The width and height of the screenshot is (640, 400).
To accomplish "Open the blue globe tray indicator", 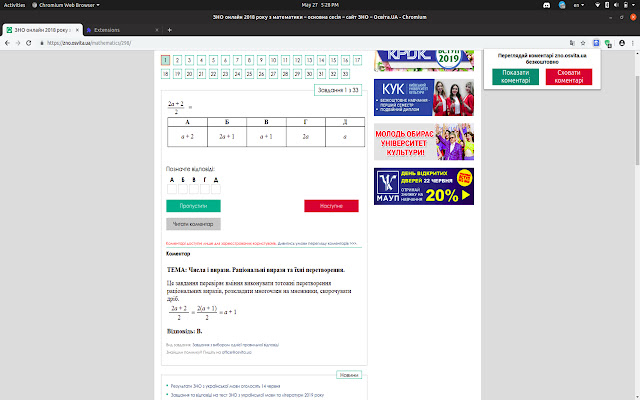I will [x=562, y=5].
